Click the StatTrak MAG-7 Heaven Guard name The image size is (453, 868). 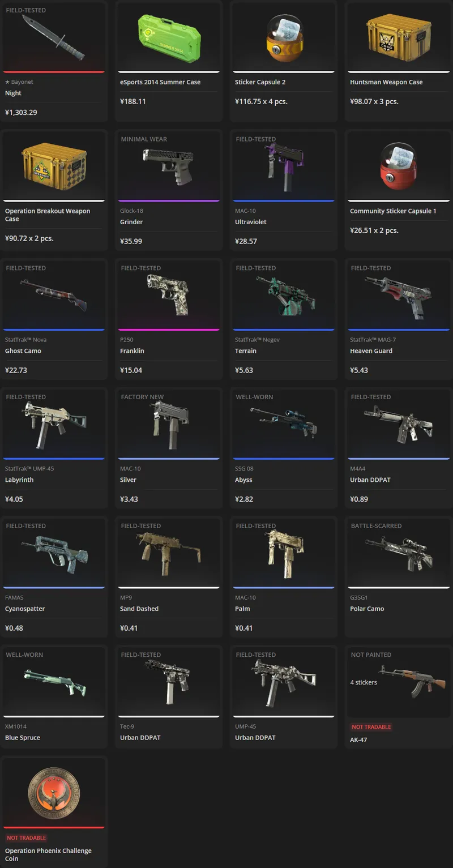371,351
